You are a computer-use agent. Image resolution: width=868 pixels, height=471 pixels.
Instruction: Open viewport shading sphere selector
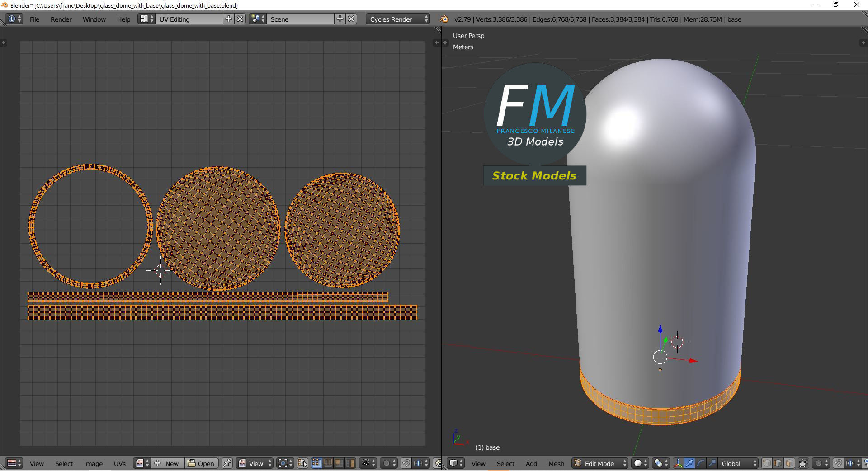[641, 463]
